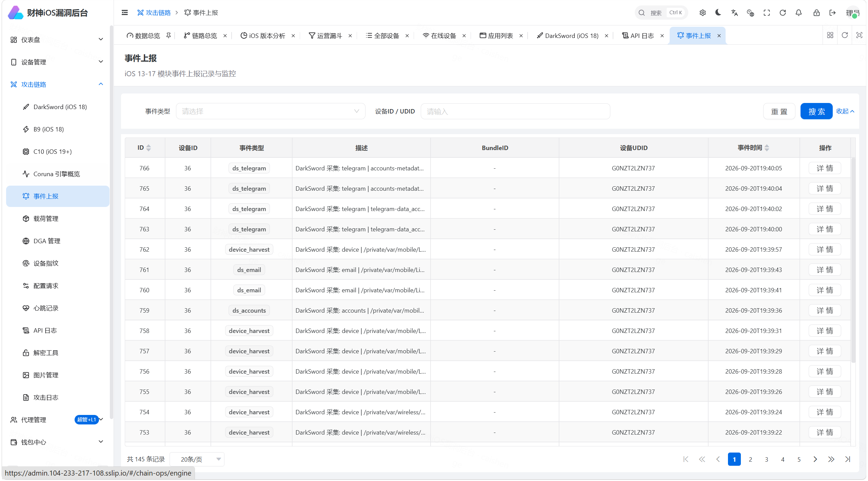Go to page 2 in the pagination
Viewport: 868px width, 481px height.
pos(750,459)
